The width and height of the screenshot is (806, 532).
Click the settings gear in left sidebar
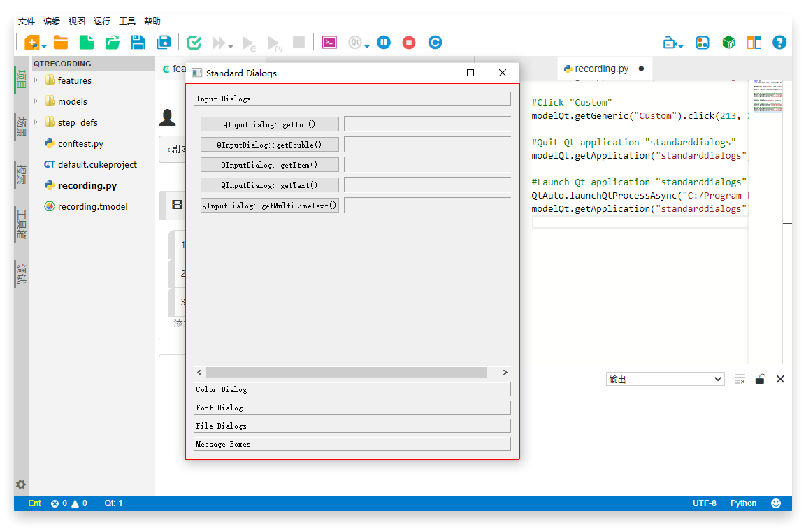(x=21, y=484)
